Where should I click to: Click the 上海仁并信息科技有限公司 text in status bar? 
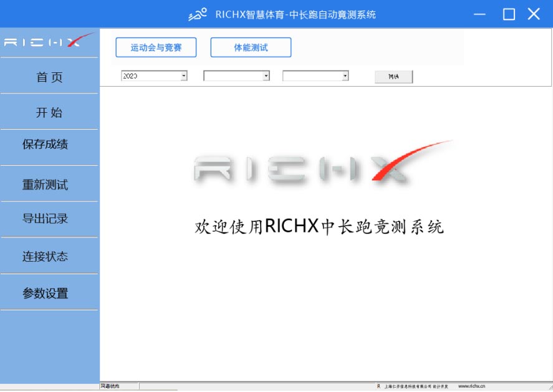[408, 387]
